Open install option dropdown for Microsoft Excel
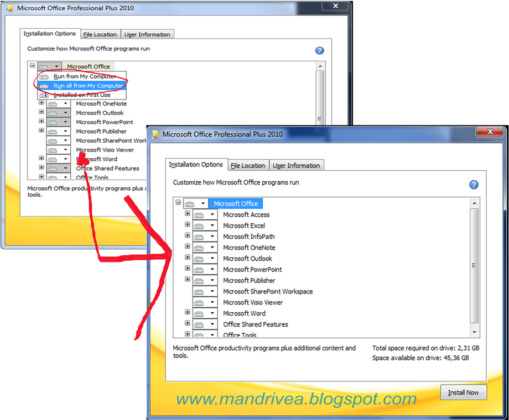 tap(205, 225)
